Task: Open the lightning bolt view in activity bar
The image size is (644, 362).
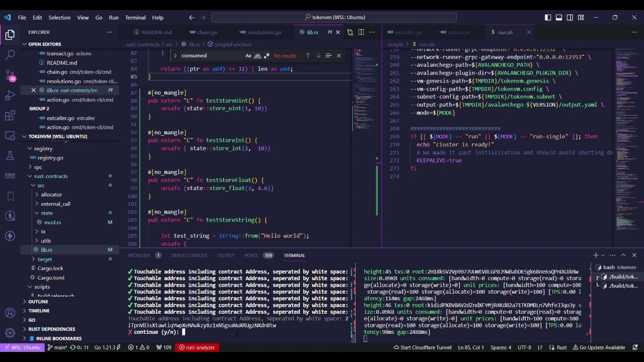Action: point(10,236)
